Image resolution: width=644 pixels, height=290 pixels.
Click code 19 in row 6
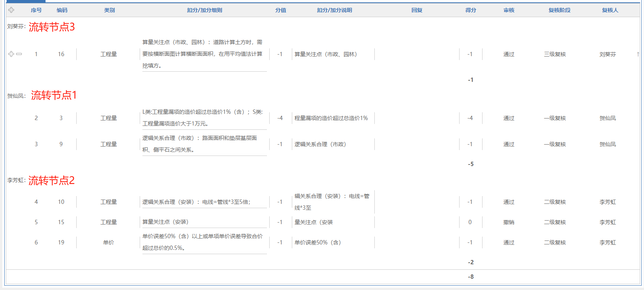(61, 242)
